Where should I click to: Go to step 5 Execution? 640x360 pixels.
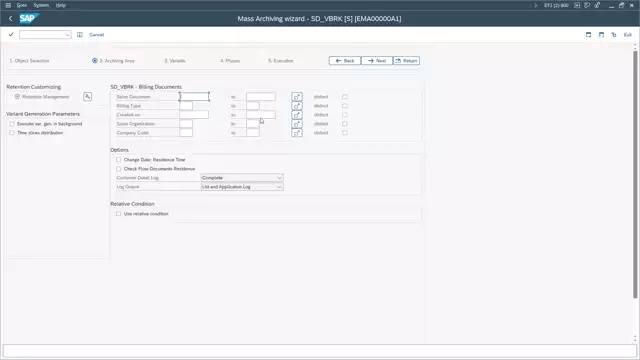[x=281, y=61]
